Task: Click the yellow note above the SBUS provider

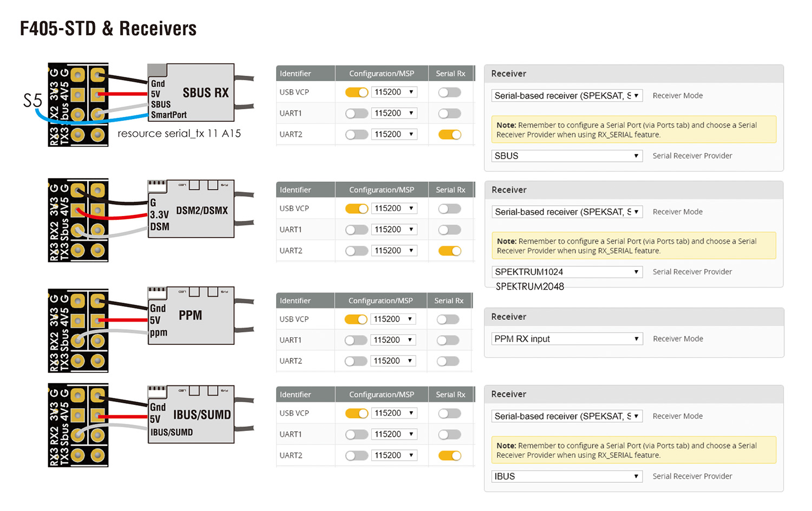Action: (633, 130)
